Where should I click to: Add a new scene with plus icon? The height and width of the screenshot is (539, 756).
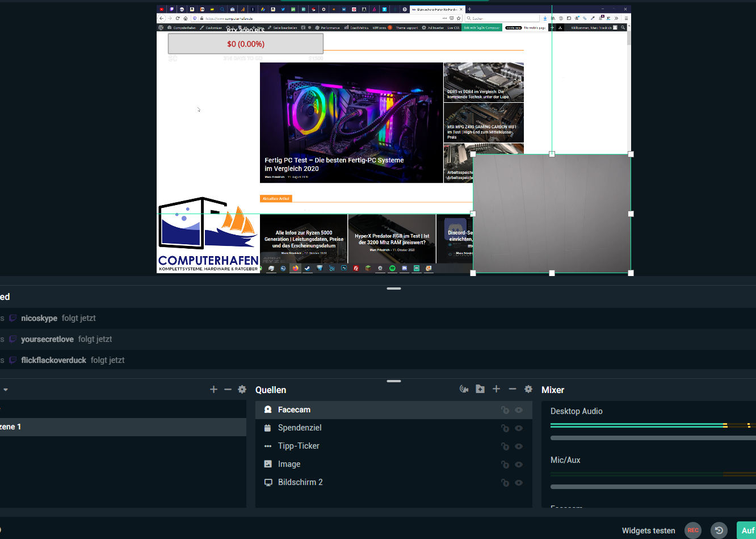pyautogui.click(x=213, y=389)
